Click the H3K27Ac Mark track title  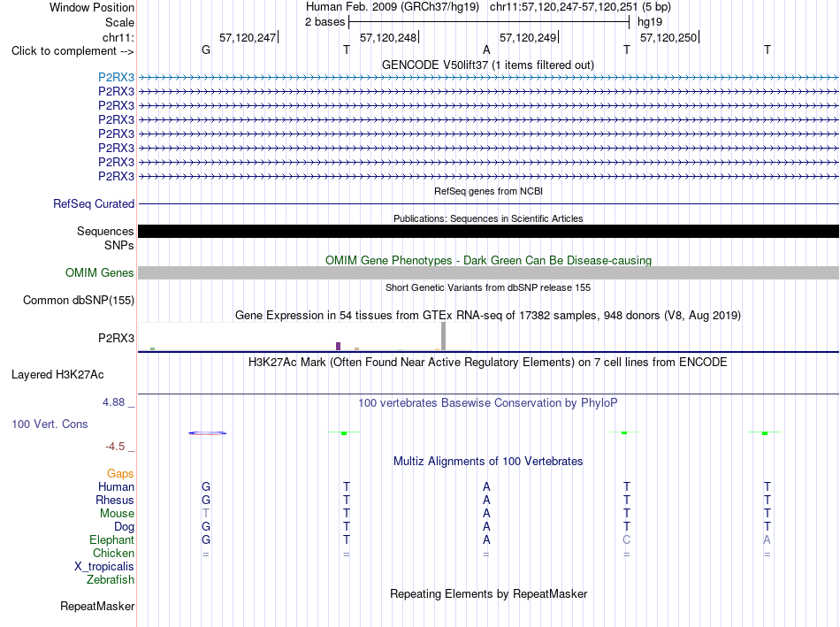488,363
